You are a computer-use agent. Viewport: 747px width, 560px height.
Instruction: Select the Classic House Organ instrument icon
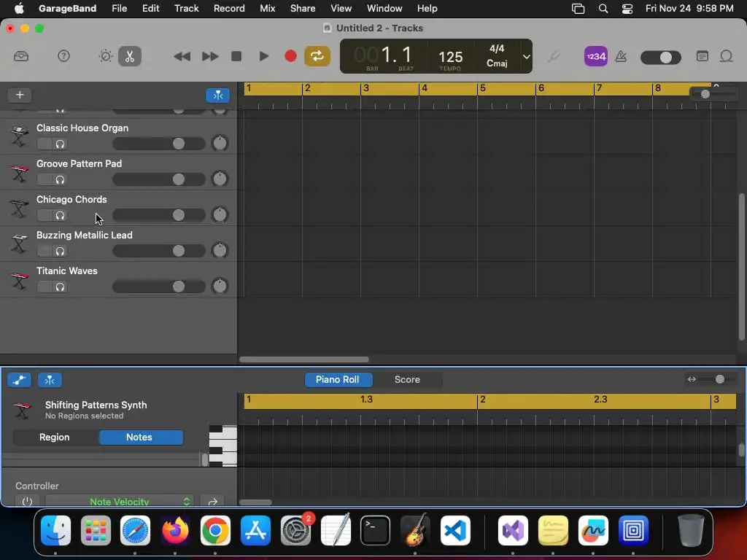click(19, 136)
